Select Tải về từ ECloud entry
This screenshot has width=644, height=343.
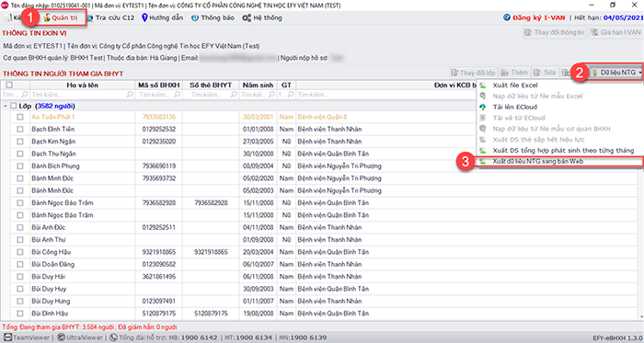click(x=519, y=118)
